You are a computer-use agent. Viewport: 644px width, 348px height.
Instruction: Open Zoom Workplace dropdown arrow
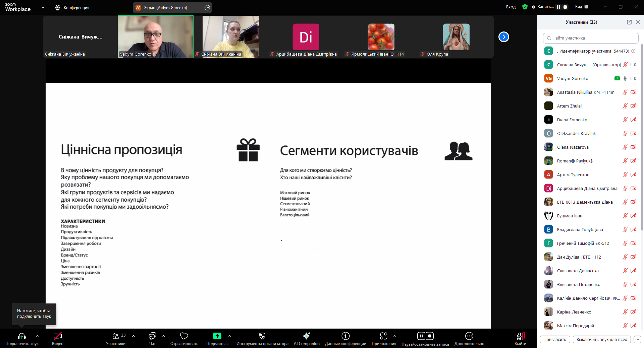point(43,7)
